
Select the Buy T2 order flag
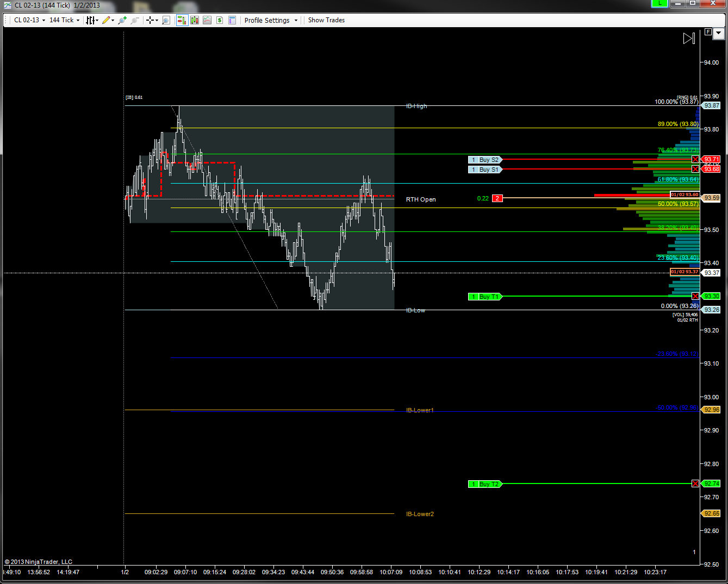[485, 484]
